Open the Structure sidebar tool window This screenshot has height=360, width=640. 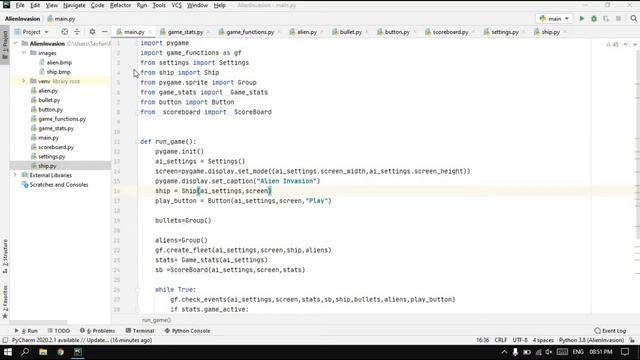point(5,256)
